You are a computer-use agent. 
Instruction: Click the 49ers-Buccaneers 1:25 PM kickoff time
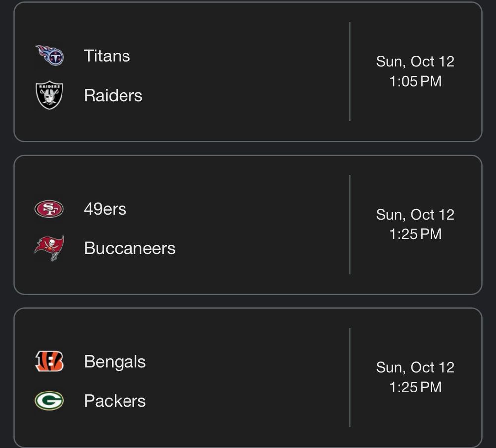(415, 234)
